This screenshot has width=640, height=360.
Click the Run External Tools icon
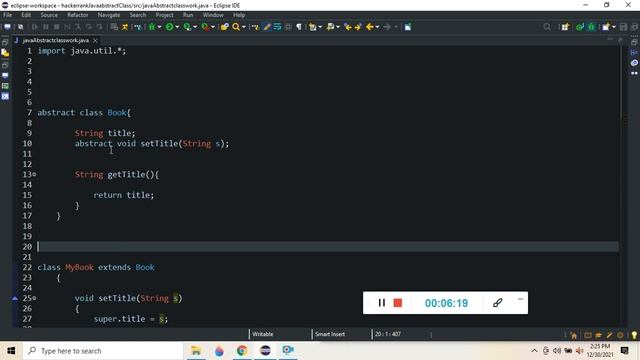(x=205, y=27)
